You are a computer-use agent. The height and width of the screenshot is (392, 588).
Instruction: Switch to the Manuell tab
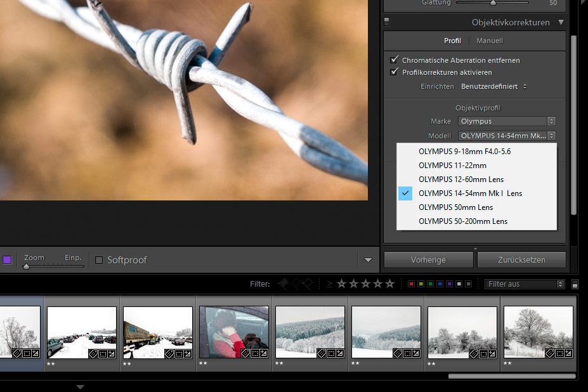(x=490, y=41)
